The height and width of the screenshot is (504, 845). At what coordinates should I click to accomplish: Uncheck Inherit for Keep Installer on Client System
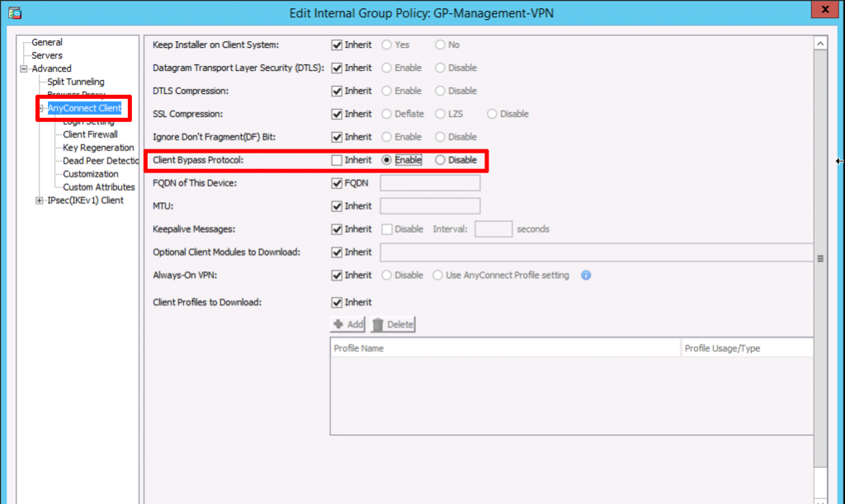tap(336, 45)
